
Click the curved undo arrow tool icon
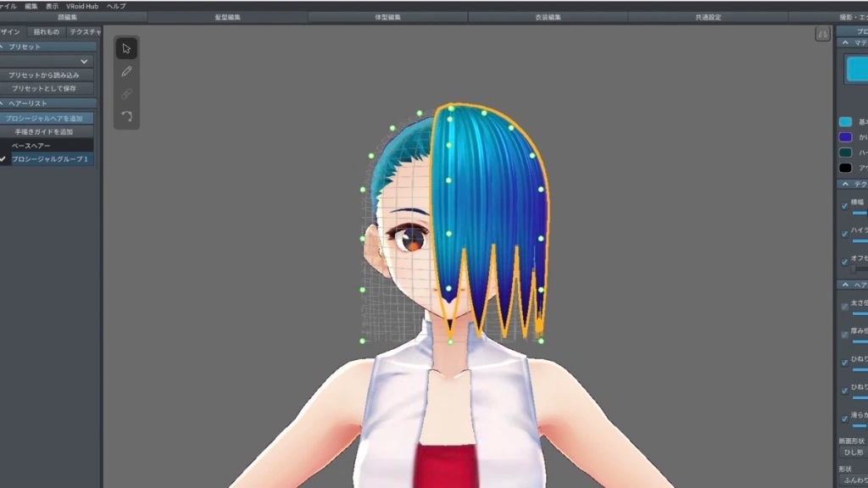point(126,116)
